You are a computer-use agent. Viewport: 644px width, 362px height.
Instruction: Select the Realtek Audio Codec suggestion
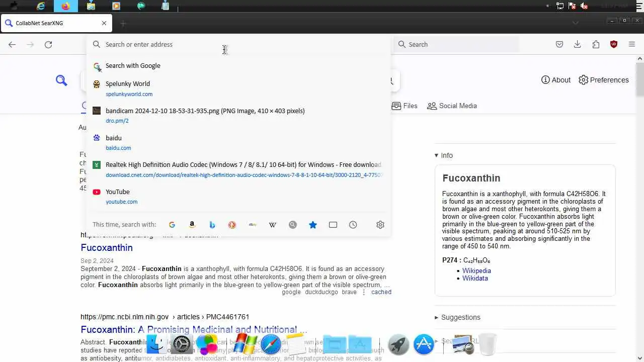click(x=238, y=169)
